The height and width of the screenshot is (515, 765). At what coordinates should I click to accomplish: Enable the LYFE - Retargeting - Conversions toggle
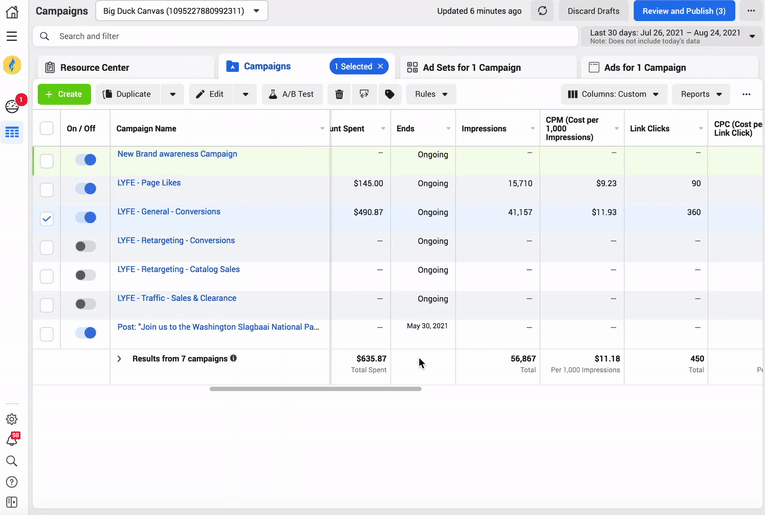[x=86, y=246]
